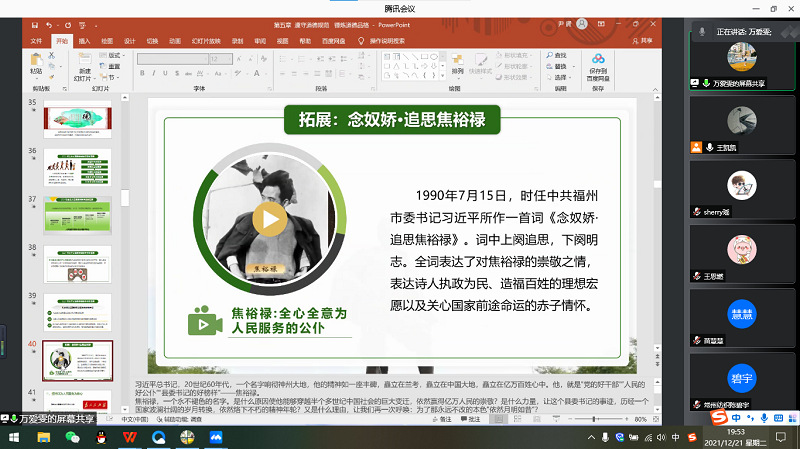Open the Design (设计) ribbon tab

point(129,41)
